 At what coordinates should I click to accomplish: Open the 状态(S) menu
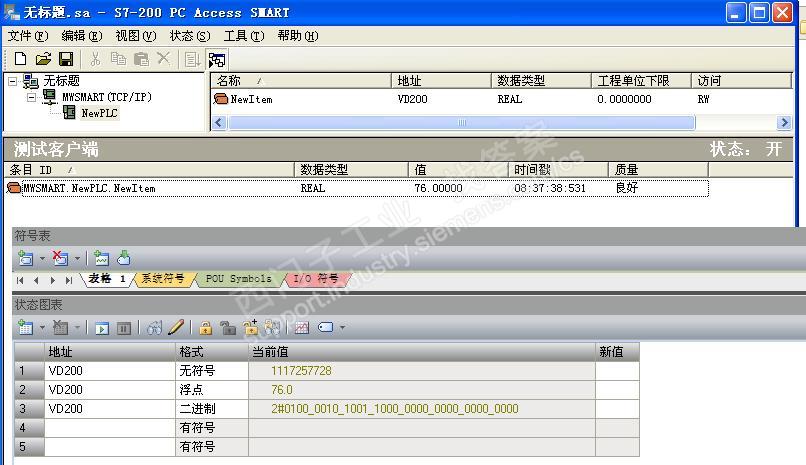click(190, 36)
